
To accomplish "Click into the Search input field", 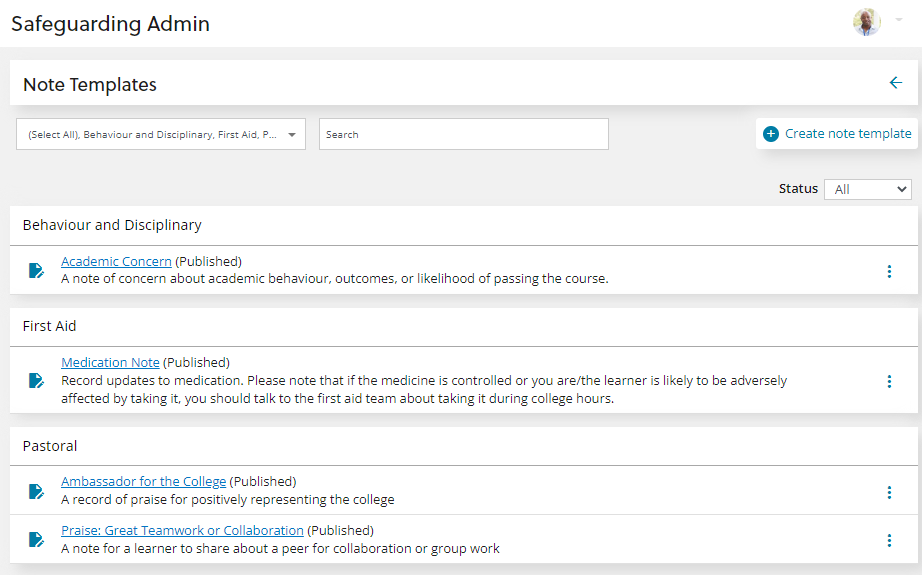I will [x=463, y=135].
